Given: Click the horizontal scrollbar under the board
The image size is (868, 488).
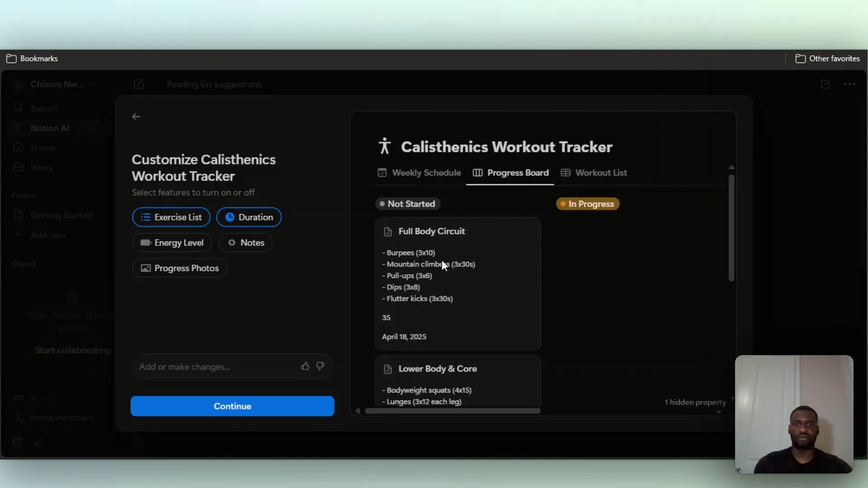Looking at the screenshot, I should pyautogui.click(x=452, y=411).
